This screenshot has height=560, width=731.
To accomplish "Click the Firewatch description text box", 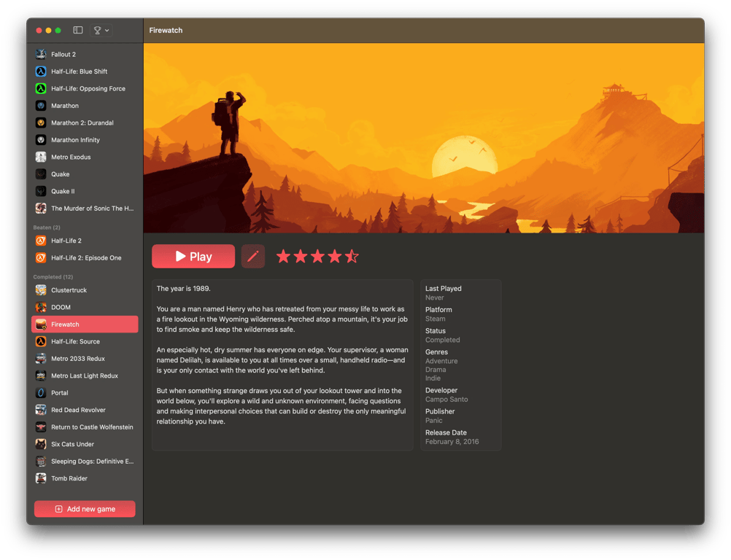I will 282,365.
